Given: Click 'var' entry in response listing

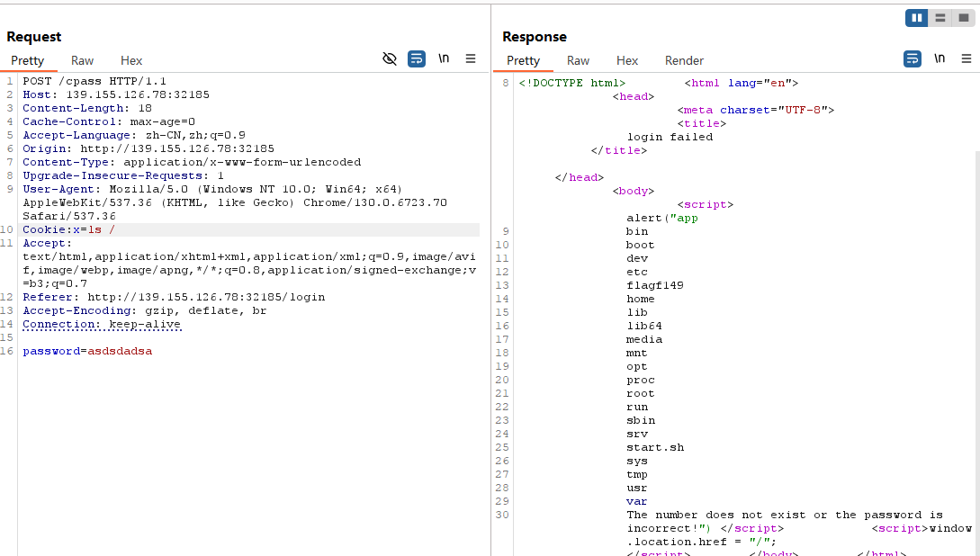Looking at the screenshot, I should point(637,502).
